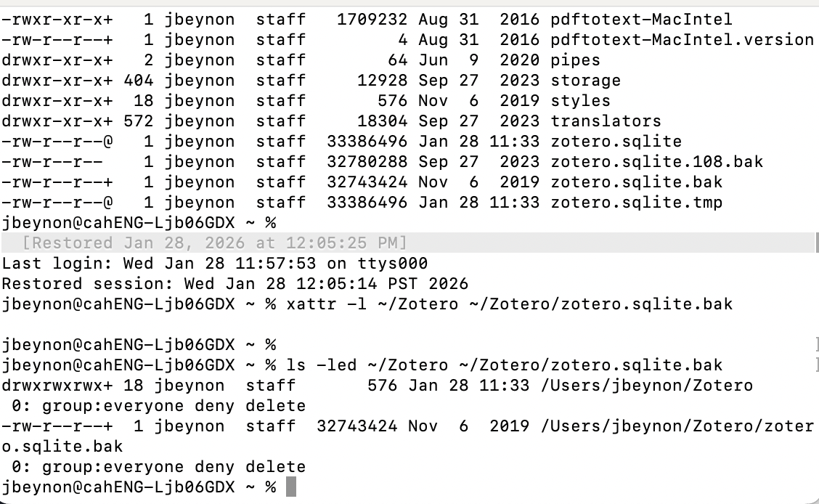Click the wrapped text 'o.sqlite.bak'

click(x=62, y=447)
